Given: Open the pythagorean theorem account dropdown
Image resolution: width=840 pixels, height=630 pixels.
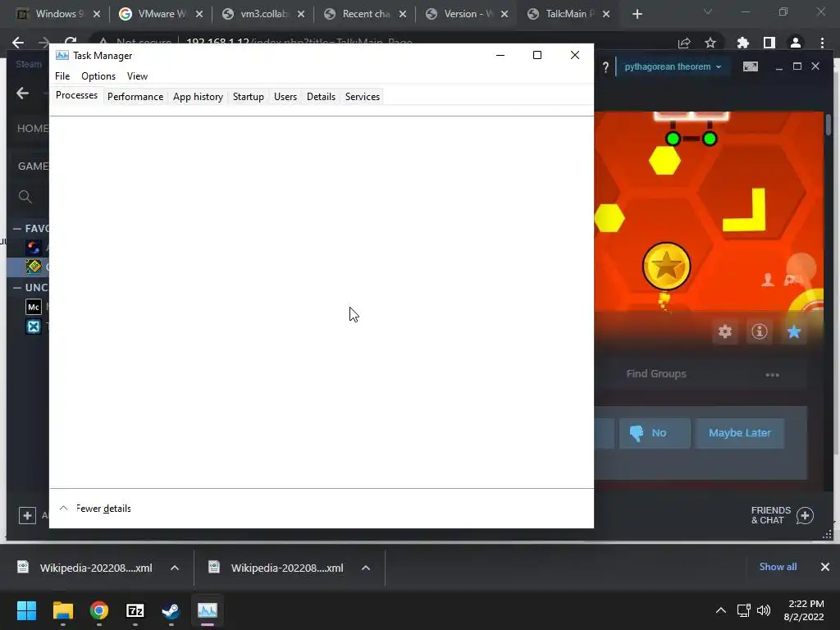Looking at the screenshot, I should [x=673, y=67].
